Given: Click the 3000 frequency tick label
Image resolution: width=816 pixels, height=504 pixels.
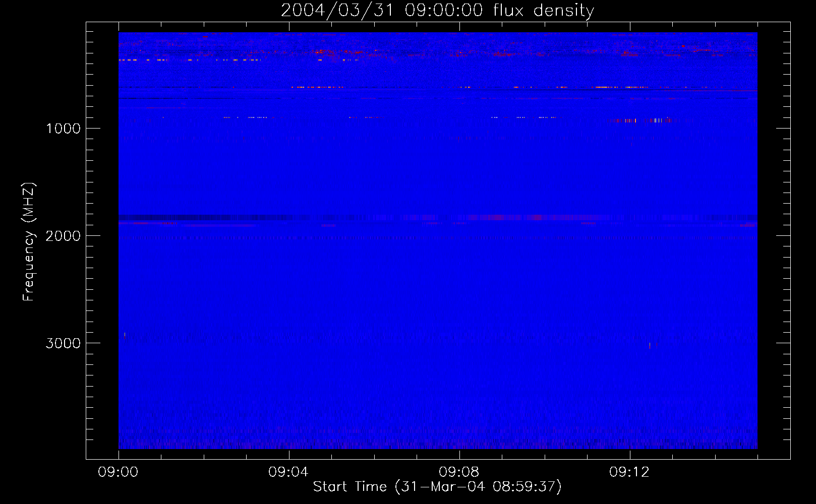Looking at the screenshot, I should (x=63, y=343).
